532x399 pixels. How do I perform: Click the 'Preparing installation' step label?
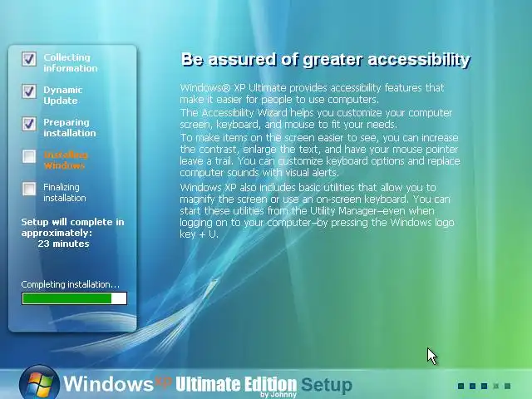70,127
